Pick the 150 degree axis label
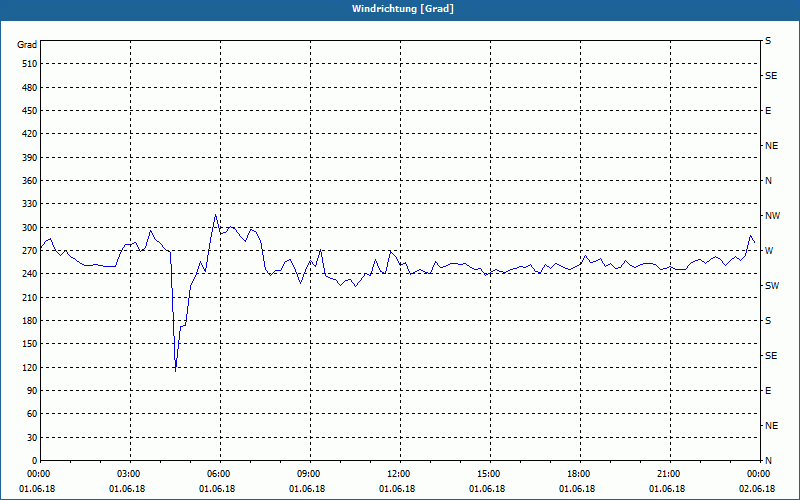The height and width of the screenshot is (500, 800). coord(30,344)
